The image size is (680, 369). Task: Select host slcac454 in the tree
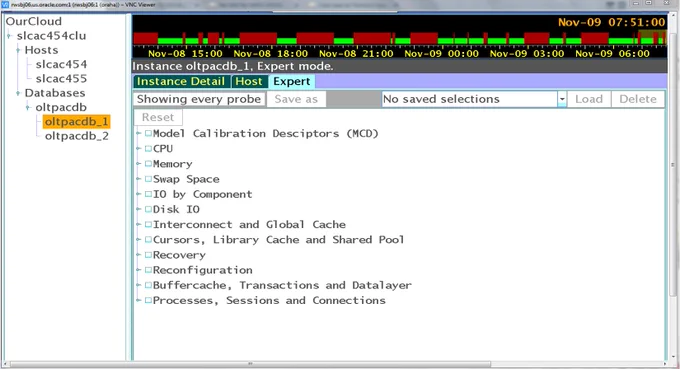tap(61, 65)
